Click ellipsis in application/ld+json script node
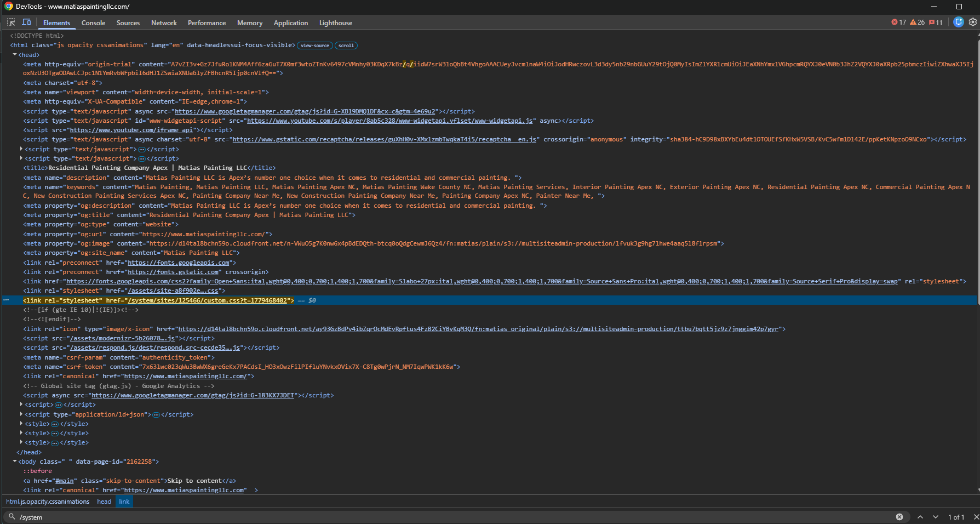Image resolution: width=980 pixels, height=524 pixels. [x=156, y=414]
